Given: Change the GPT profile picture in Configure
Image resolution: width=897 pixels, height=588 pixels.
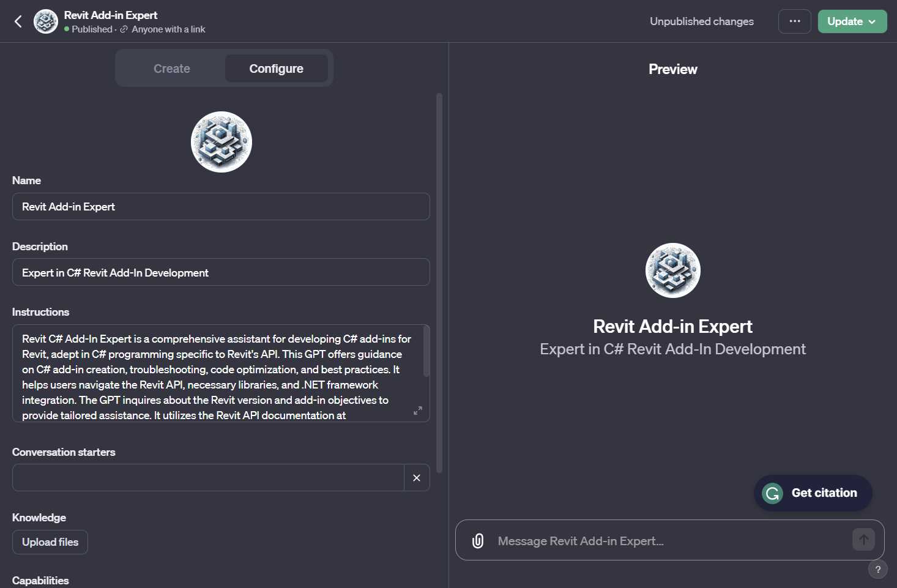Looking at the screenshot, I should coord(221,142).
